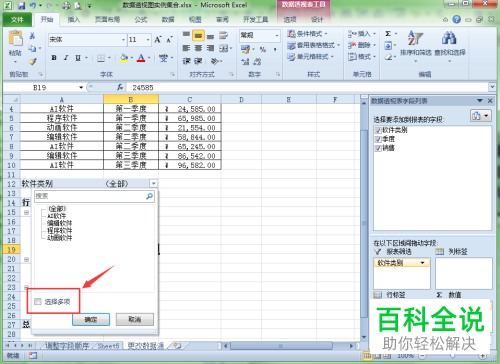Click the 确定 OK button

pyautogui.click(x=91, y=319)
